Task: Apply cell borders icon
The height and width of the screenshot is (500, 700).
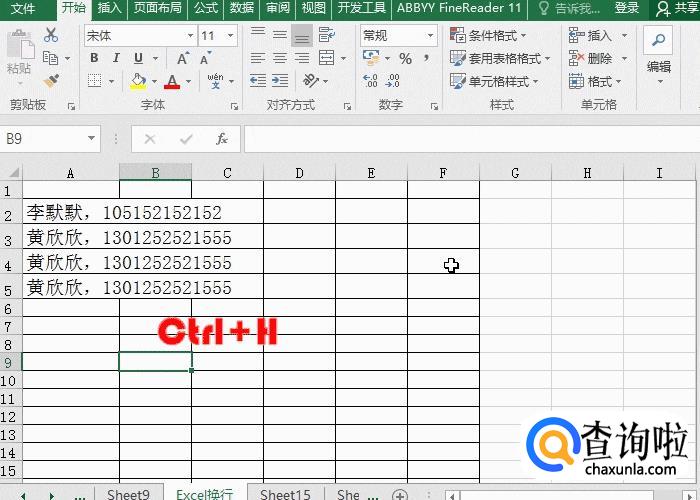Action: 95,81
